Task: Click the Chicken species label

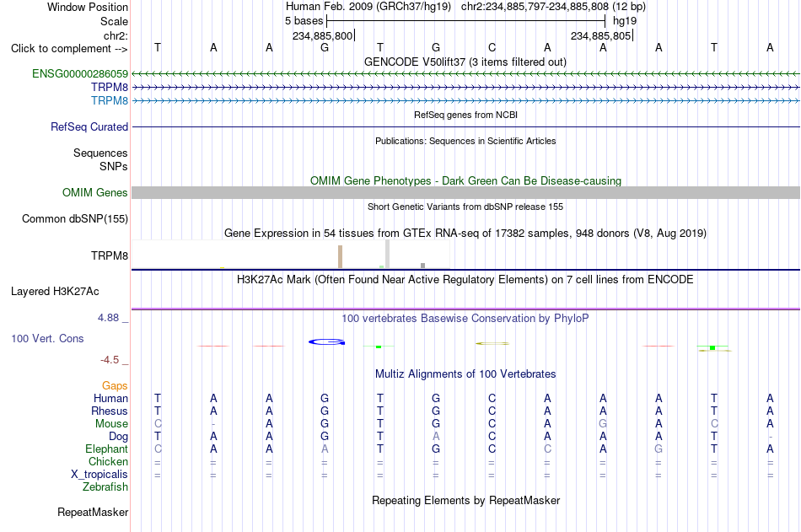Action: click(x=108, y=461)
